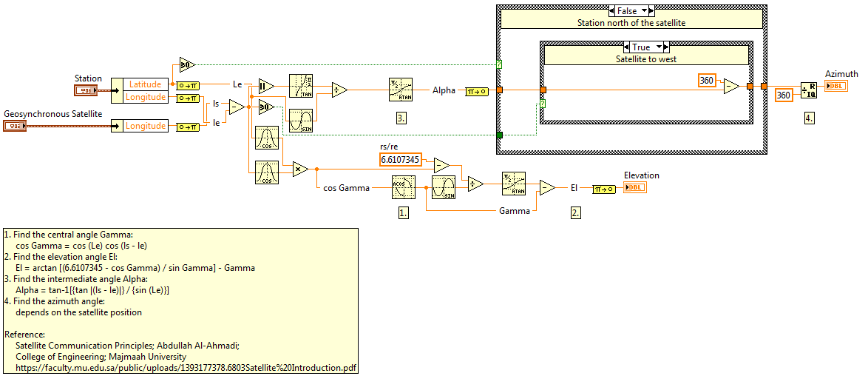This screenshot has height=376, width=868.
Task: Click the '4.' label under Quotient & Remainder
Action: click(810, 118)
